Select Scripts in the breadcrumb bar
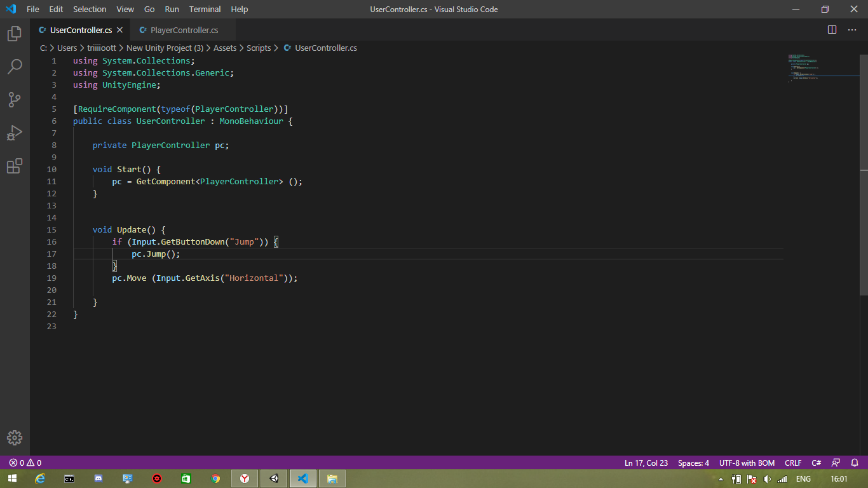The width and height of the screenshot is (868, 488). coord(259,48)
